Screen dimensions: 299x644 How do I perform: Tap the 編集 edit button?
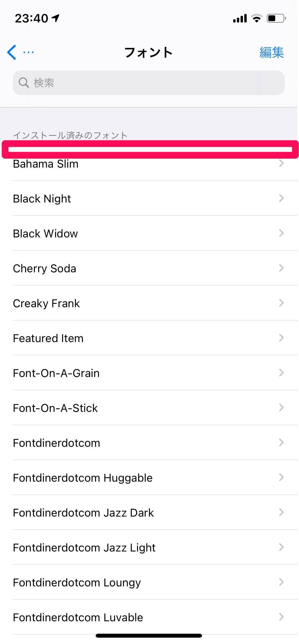point(272,52)
